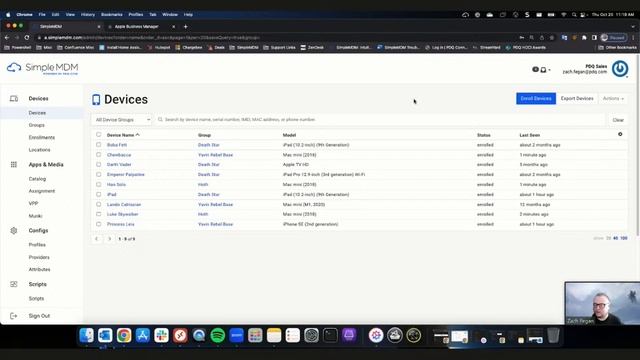Check the Princess Leia device checkbox

tap(98, 224)
